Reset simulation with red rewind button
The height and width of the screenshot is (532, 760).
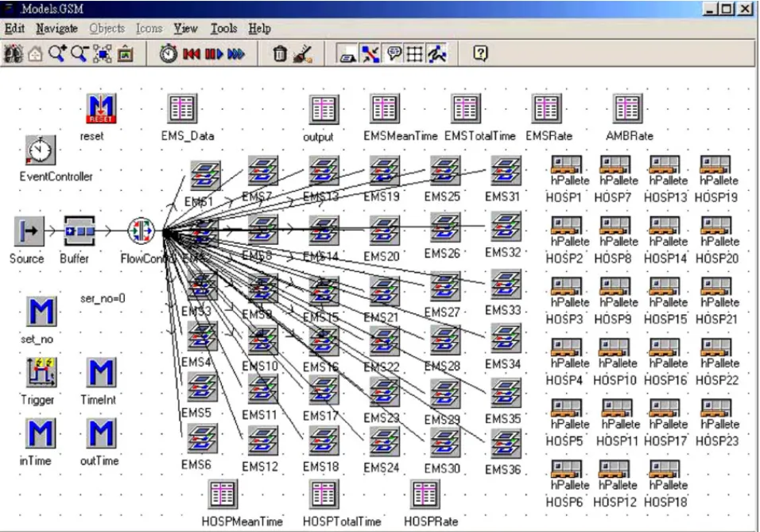click(x=192, y=54)
